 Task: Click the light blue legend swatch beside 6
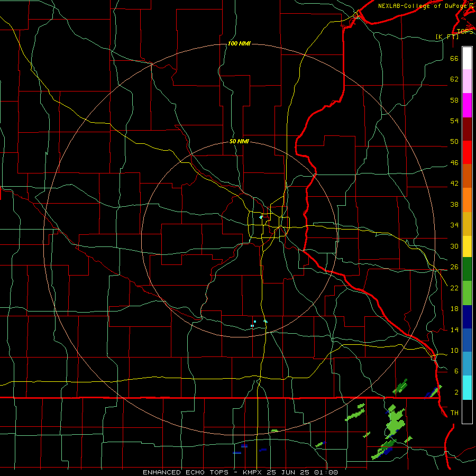[467, 364]
